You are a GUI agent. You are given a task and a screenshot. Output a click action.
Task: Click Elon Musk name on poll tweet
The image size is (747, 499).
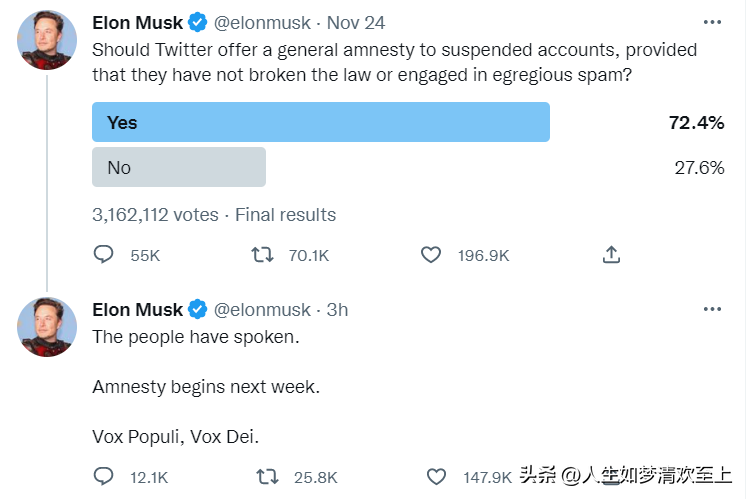coord(137,22)
